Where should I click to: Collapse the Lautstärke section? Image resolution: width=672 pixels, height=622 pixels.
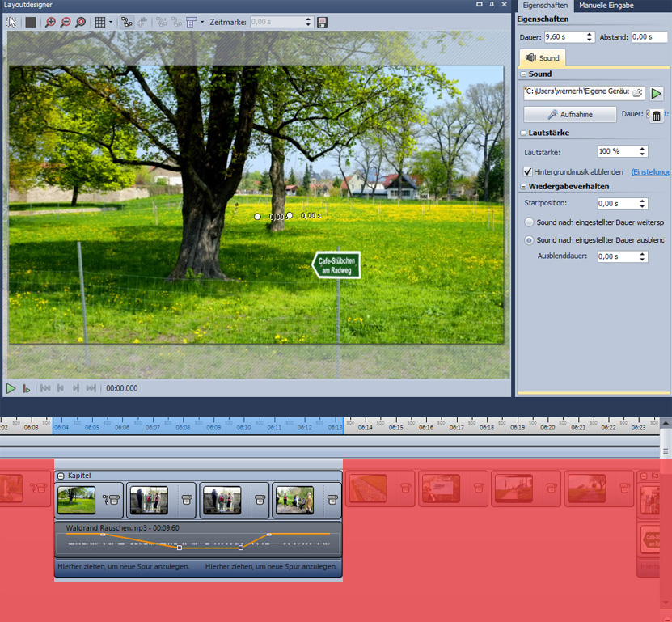tap(523, 133)
